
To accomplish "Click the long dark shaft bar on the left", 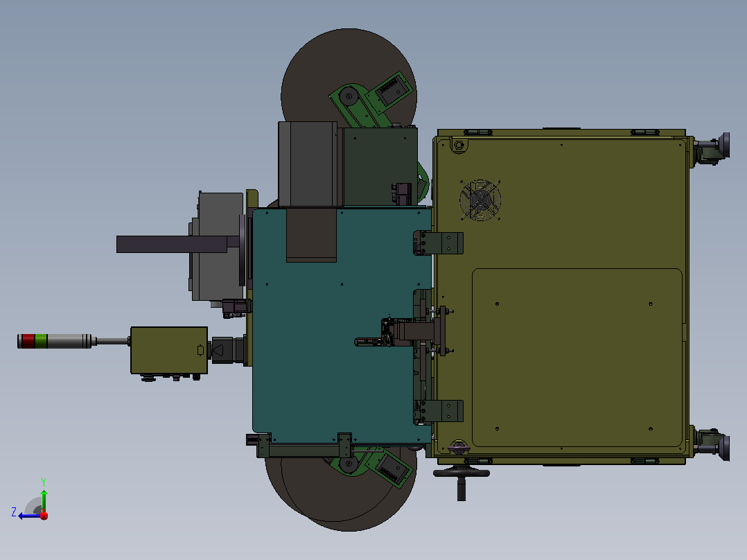I will point(172,244).
